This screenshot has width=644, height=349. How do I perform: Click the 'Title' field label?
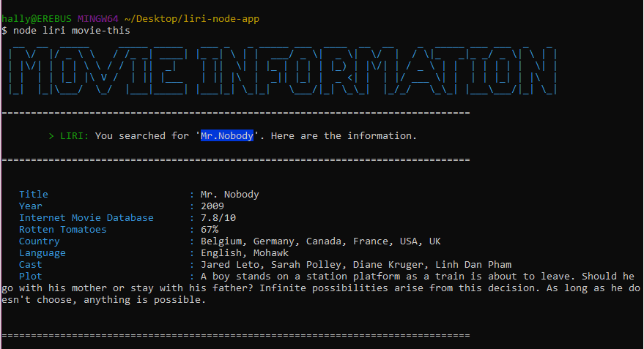[x=33, y=195]
